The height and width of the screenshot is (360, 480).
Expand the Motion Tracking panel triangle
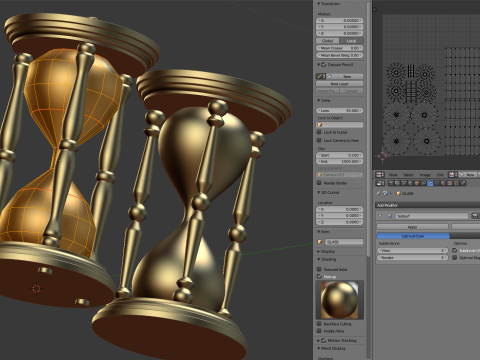pos(319,340)
